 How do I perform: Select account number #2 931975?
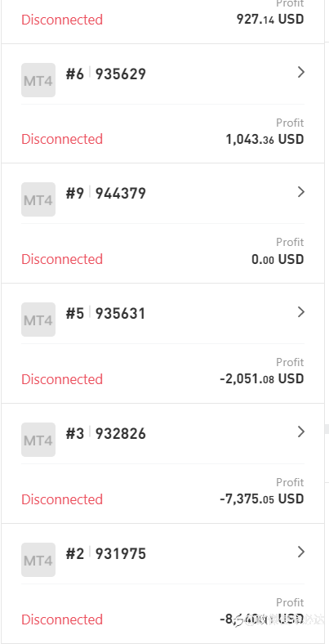[x=106, y=553]
